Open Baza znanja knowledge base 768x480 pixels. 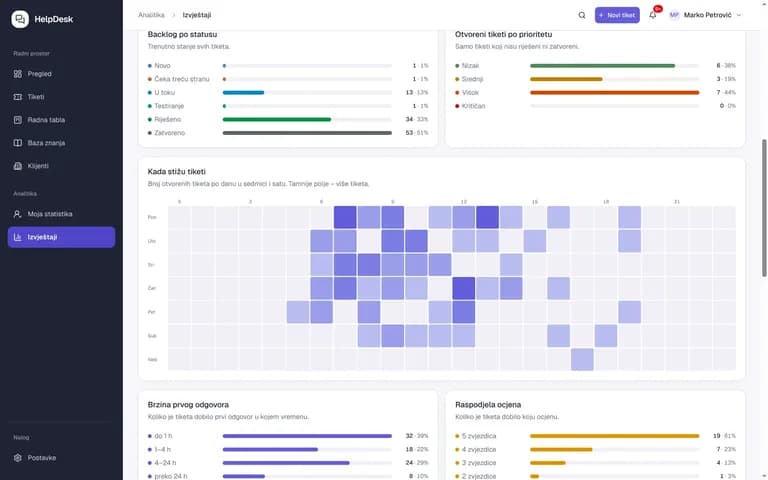[61, 143]
